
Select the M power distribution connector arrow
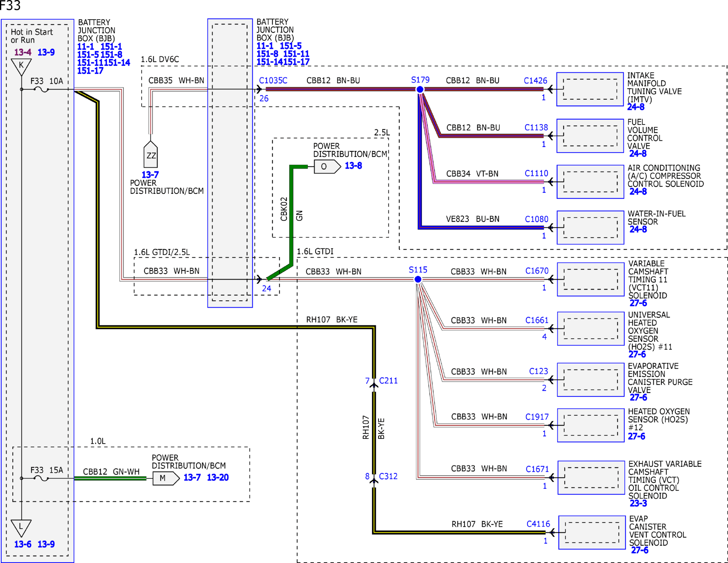(166, 478)
